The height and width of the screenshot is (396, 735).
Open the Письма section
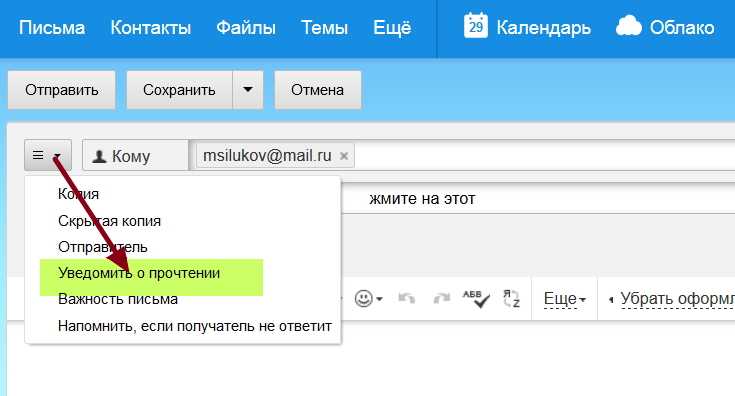52,28
